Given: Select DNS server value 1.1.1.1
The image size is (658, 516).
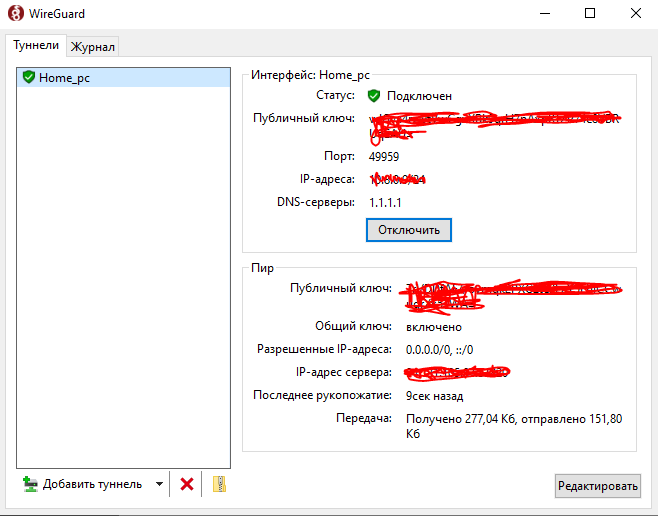Looking at the screenshot, I should [x=385, y=203].
